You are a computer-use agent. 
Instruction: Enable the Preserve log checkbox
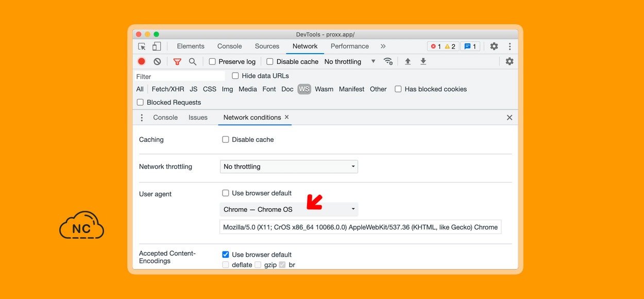212,61
